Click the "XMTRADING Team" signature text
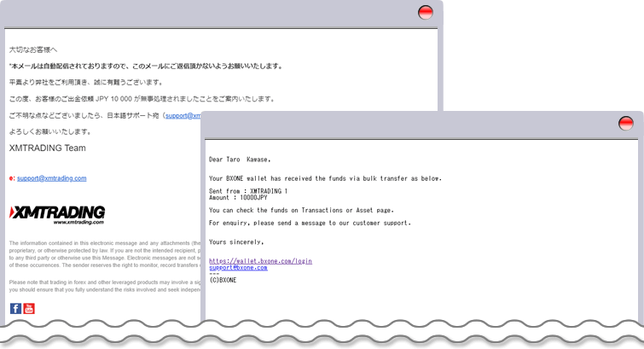 [x=47, y=148]
